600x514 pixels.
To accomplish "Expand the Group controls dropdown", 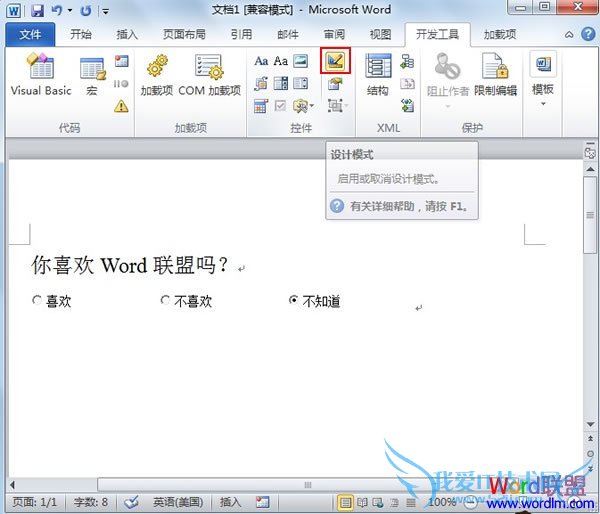I will (x=338, y=106).
